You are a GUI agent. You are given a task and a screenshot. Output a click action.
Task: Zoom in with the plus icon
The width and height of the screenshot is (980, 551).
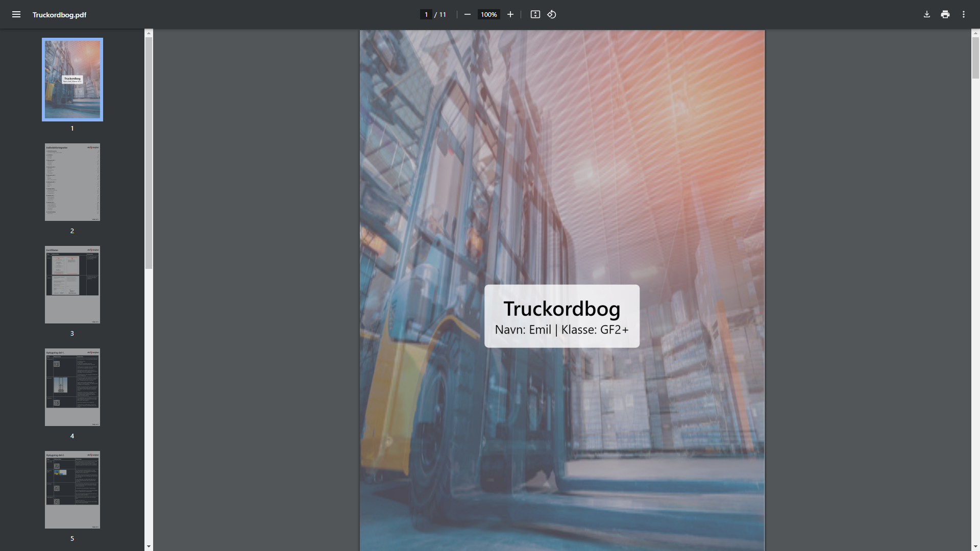pos(510,14)
